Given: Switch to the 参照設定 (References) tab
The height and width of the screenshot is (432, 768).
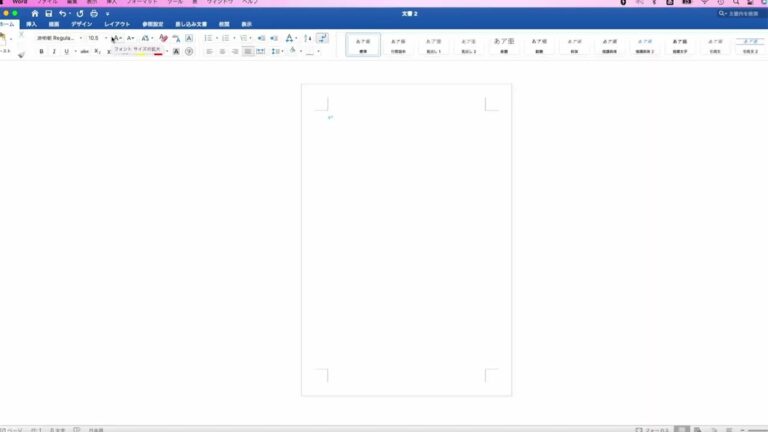Looking at the screenshot, I should [x=152, y=24].
